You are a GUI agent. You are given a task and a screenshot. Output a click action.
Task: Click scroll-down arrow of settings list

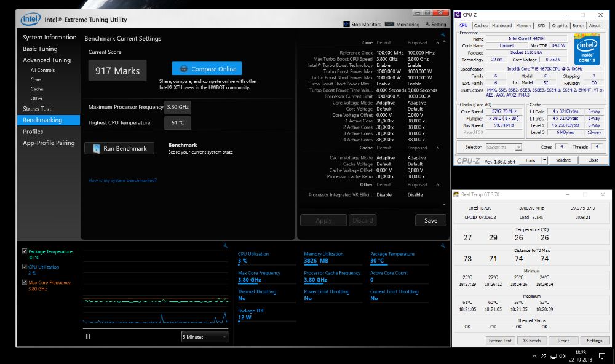444,204
